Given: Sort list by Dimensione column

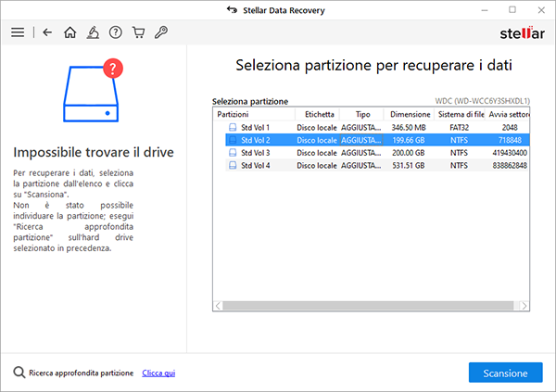Looking at the screenshot, I should (x=409, y=114).
